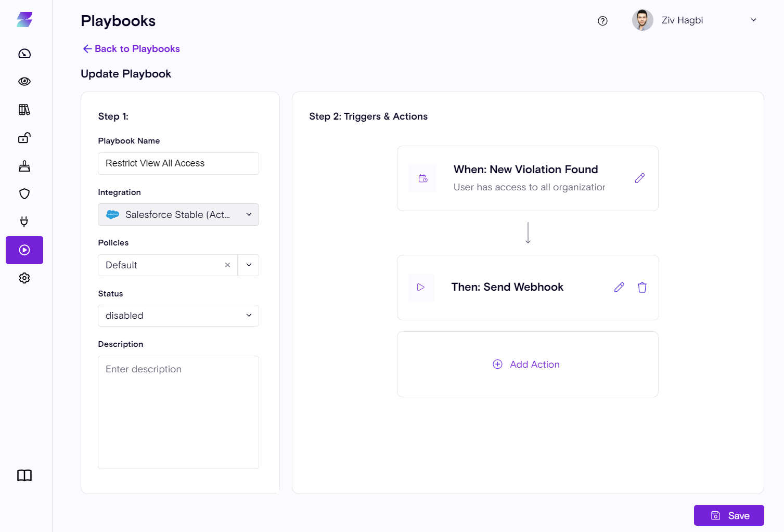Open the settings gear in sidebar
Screen dimensions: 784x532
(x=24, y=278)
